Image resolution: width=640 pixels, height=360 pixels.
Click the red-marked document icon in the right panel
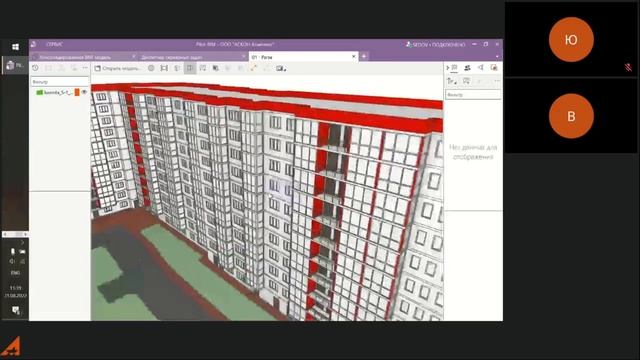(x=494, y=68)
